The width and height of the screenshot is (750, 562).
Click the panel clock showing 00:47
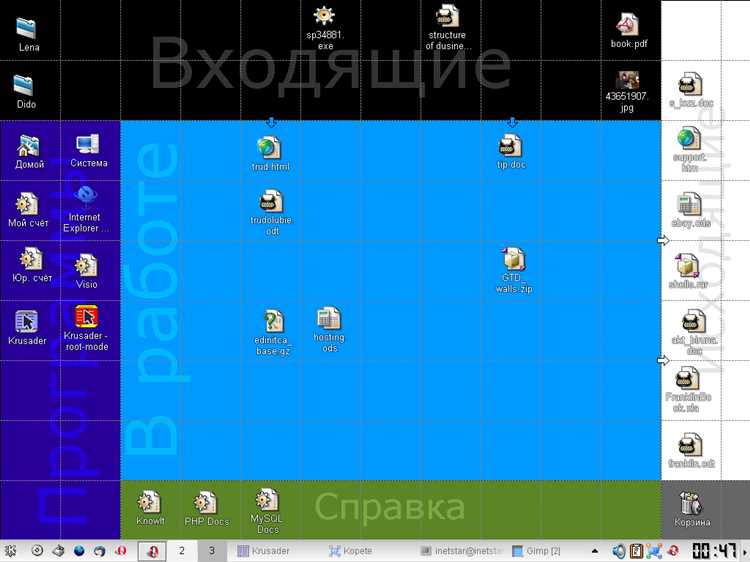click(714, 551)
